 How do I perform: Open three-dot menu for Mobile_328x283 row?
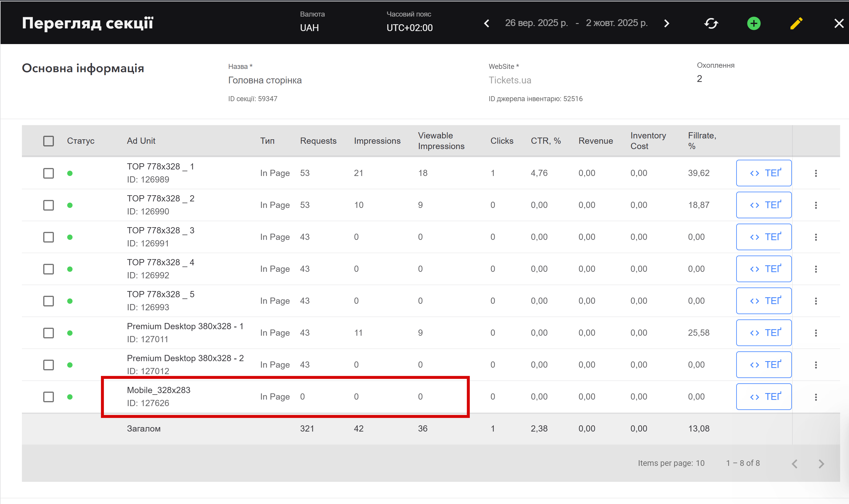816,397
